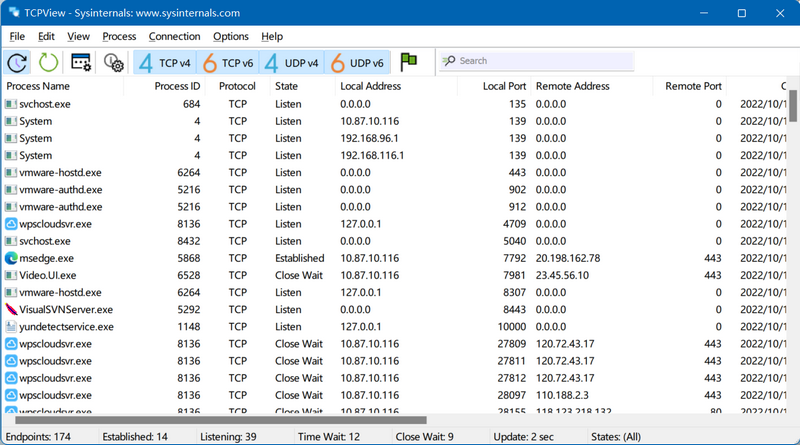Click icon of vmware-authd.exe on port 912

[x=11, y=207]
